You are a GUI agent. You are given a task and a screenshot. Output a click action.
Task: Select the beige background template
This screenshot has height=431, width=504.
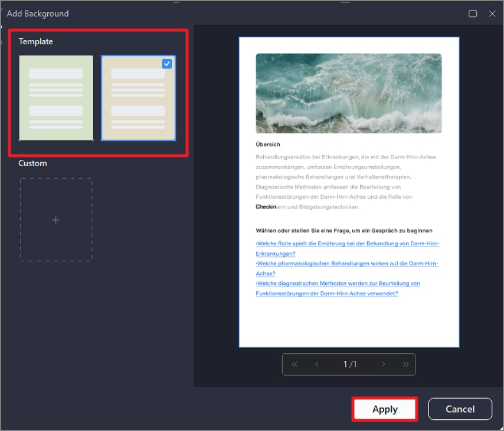pos(138,98)
